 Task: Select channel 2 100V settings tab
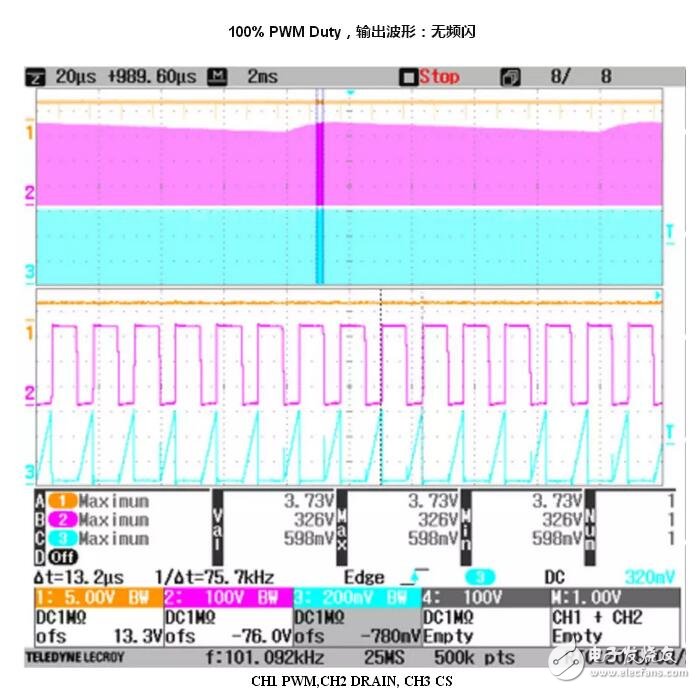(228, 598)
